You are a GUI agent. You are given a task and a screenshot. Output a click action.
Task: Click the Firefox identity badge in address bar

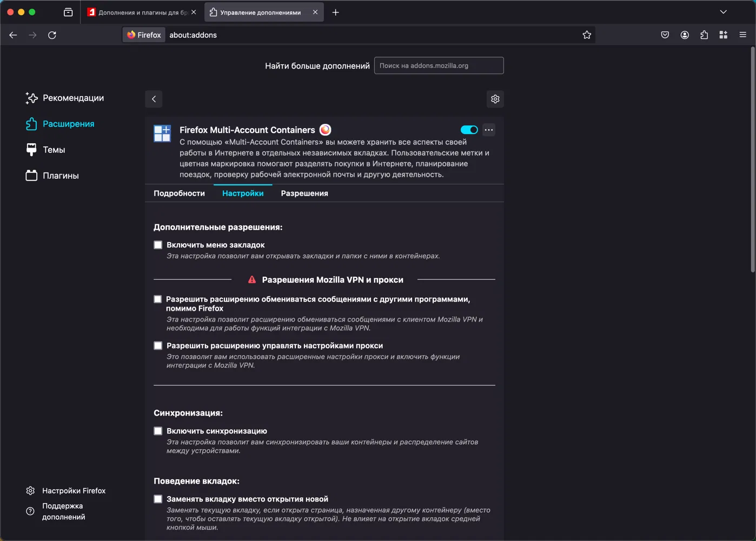144,35
